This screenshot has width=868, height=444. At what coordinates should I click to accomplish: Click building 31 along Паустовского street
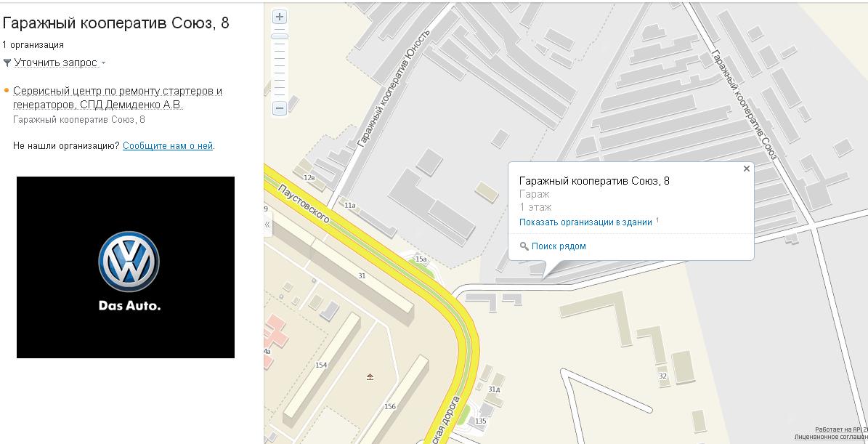pos(362,275)
